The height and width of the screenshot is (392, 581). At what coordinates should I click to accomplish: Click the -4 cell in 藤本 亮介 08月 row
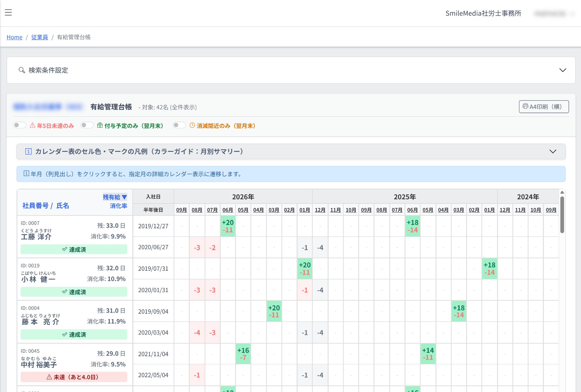[x=197, y=333]
